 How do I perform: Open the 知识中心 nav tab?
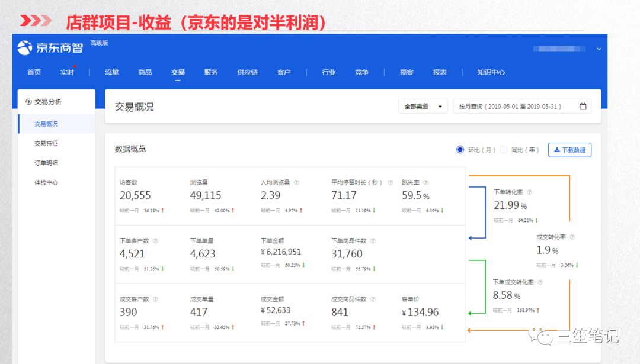click(491, 72)
